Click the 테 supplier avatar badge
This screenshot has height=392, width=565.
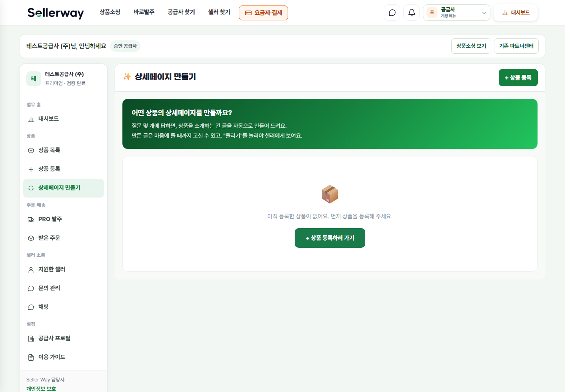(x=34, y=79)
